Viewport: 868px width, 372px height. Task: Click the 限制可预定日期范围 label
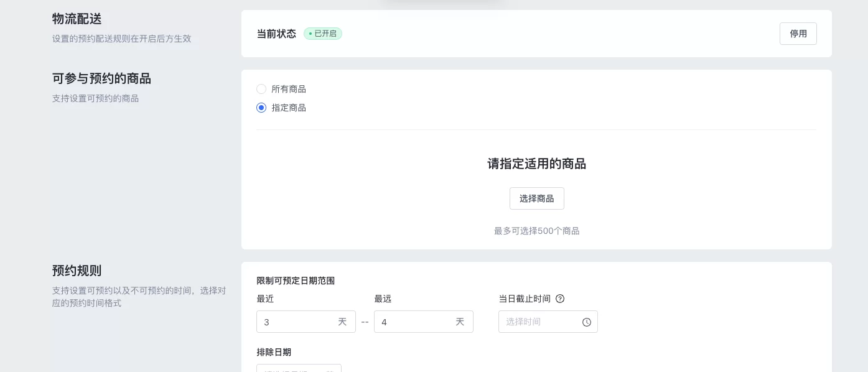tap(296, 281)
